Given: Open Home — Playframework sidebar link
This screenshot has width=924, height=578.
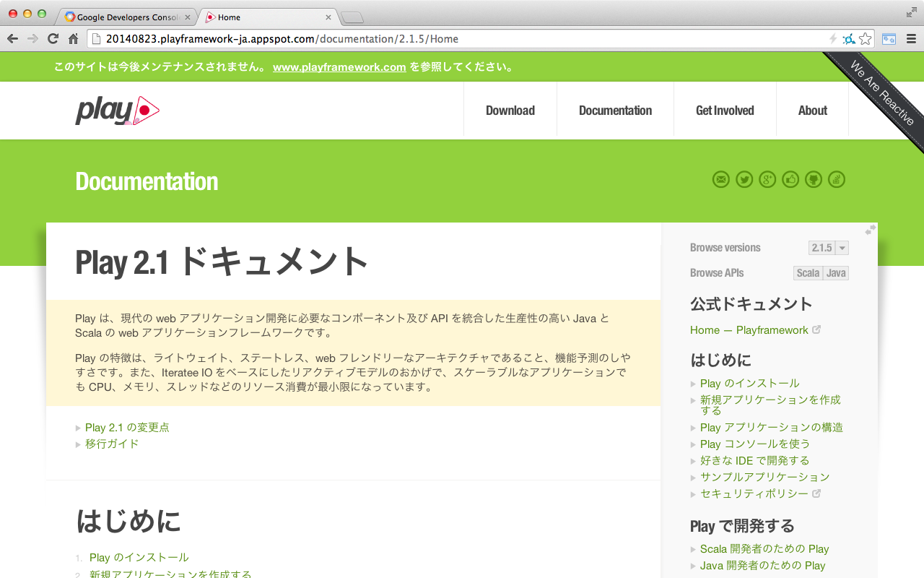Looking at the screenshot, I should click(749, 329).
